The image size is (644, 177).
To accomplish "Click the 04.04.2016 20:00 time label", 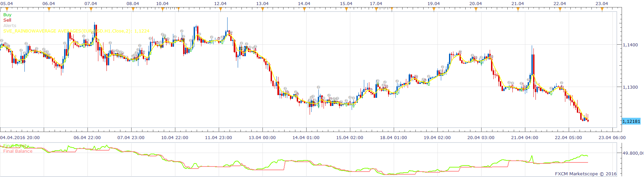I will coord(20,138).
